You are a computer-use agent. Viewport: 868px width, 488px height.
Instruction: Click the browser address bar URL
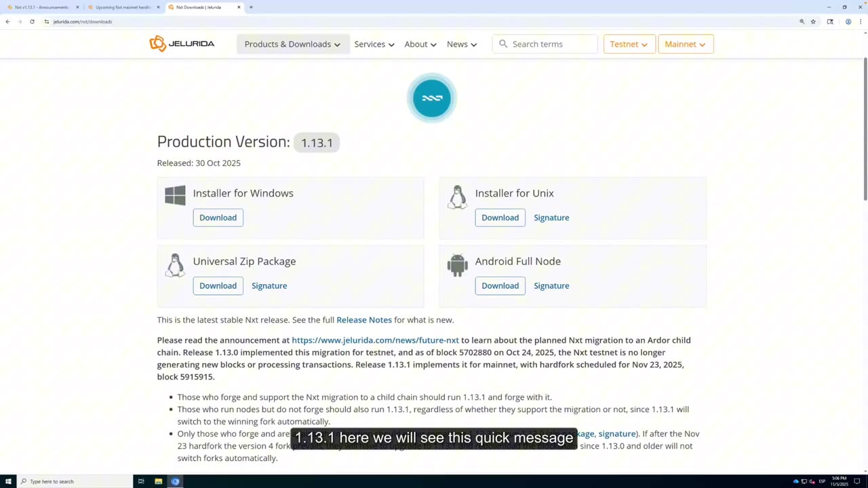[83, 22]
